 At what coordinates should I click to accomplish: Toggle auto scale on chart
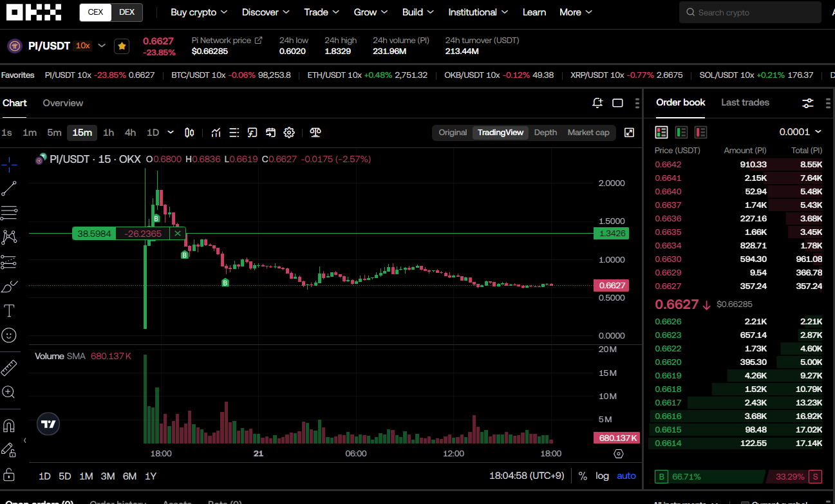pos(626,476)
